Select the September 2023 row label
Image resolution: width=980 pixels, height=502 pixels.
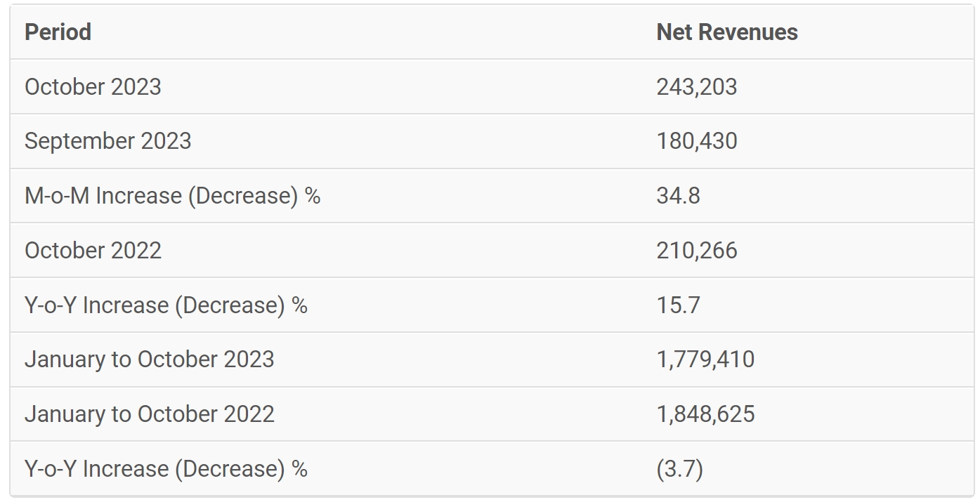point(107,141)
